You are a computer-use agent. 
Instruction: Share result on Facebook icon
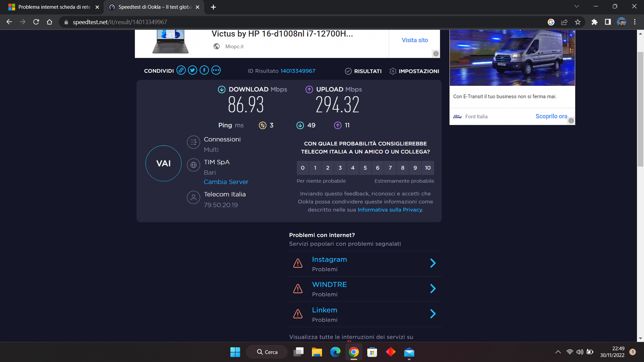[x=204, y=70]
